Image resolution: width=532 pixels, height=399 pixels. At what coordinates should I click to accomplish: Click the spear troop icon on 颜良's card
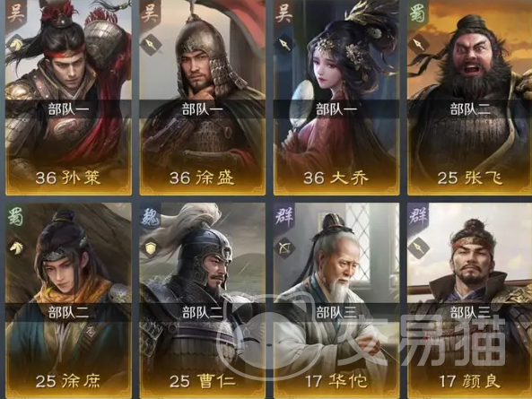[418, 248]
